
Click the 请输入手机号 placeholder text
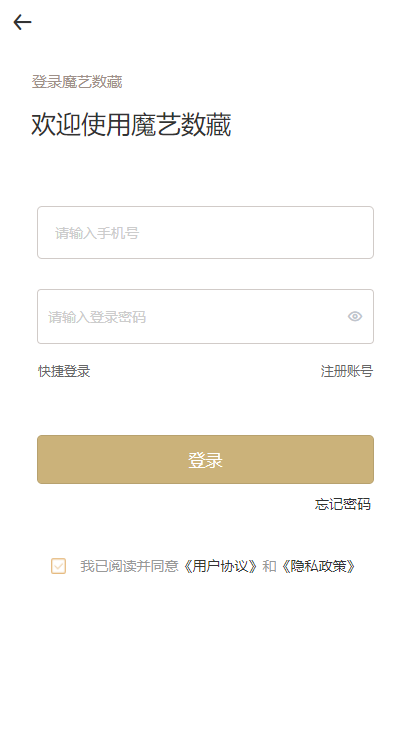tap(97, 233)
